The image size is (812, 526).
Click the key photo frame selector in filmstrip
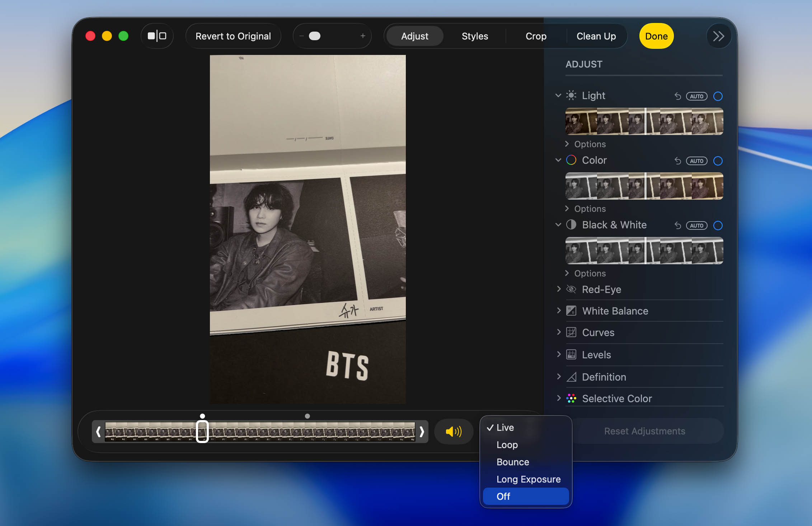click(x=202, y=431)
